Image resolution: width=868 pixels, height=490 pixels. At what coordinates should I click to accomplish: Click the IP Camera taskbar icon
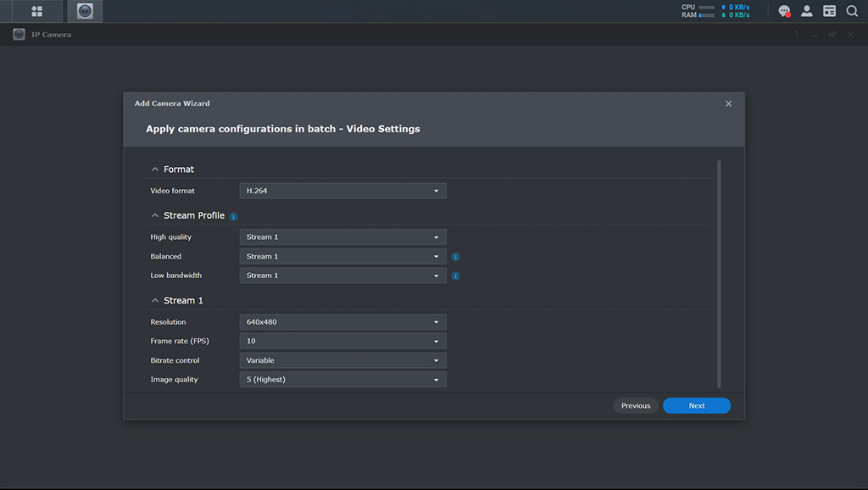tap(85, 11)
